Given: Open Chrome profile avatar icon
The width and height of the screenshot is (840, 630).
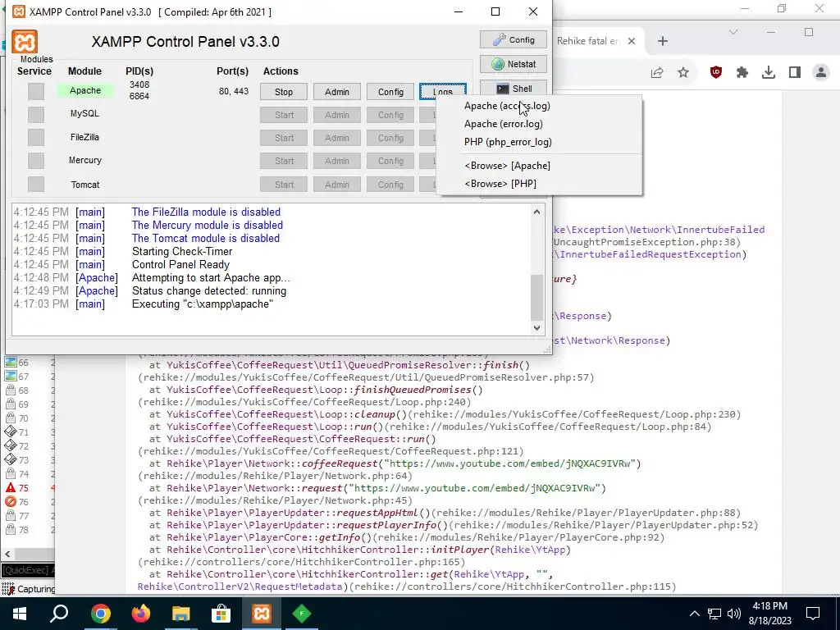Looking at the screenshot, I should (x=820, y=72).
